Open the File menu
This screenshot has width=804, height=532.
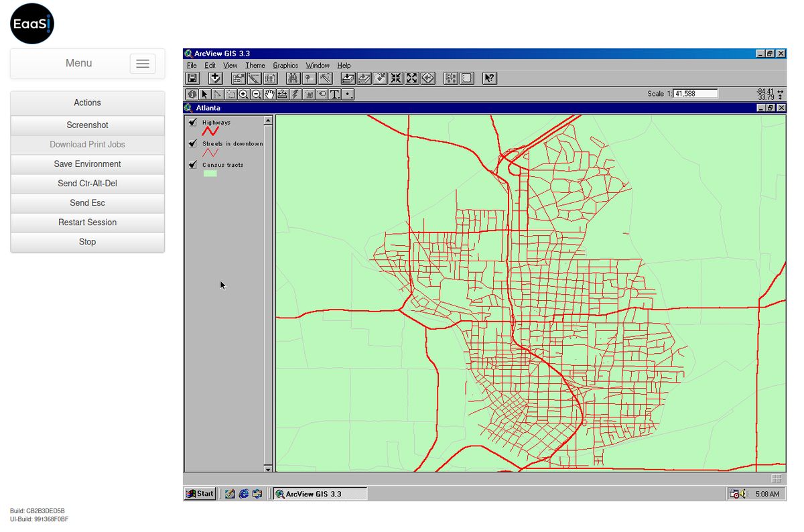192,66
